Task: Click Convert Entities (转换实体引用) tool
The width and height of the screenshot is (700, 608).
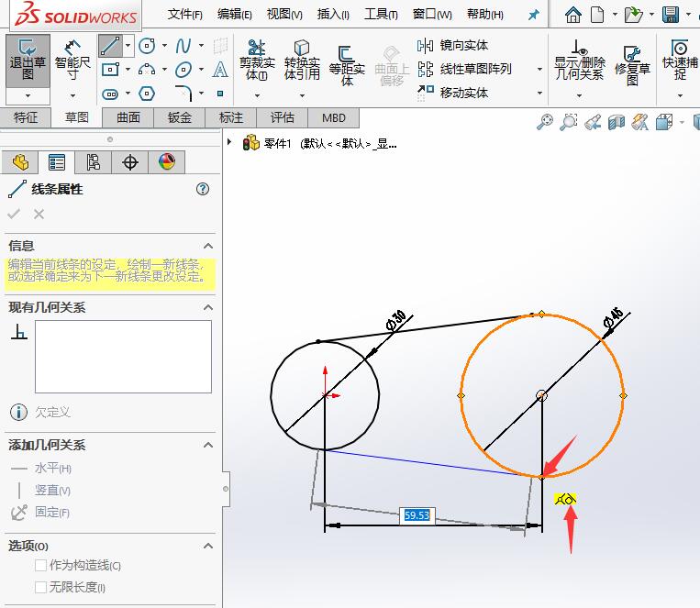Action: [x=302, y=61]
